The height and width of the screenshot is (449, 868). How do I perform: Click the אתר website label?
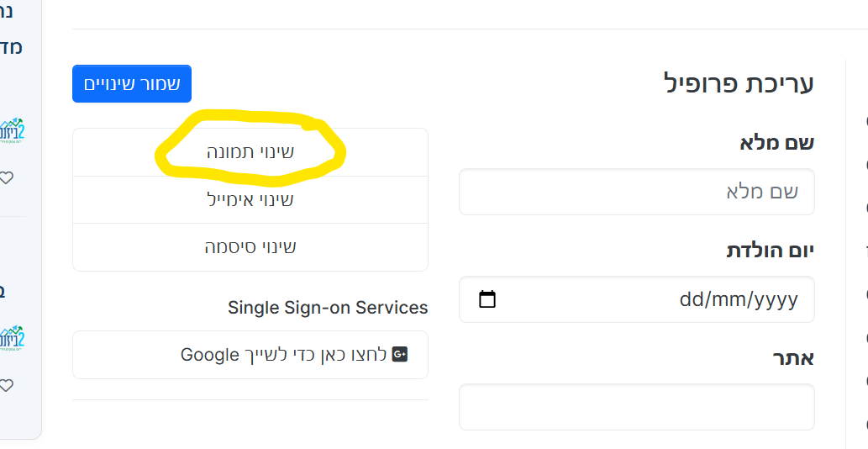click(793, 358)
